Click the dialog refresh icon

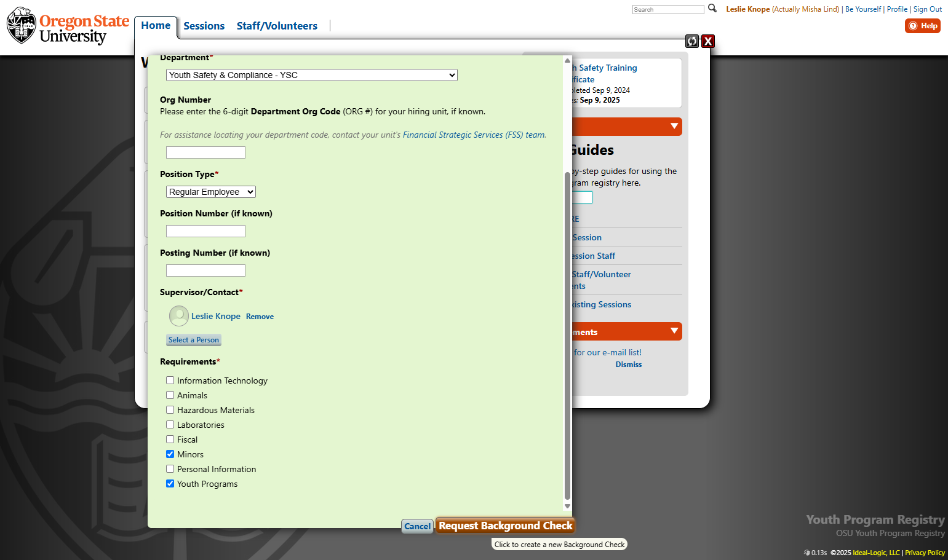tap(693, 41)
